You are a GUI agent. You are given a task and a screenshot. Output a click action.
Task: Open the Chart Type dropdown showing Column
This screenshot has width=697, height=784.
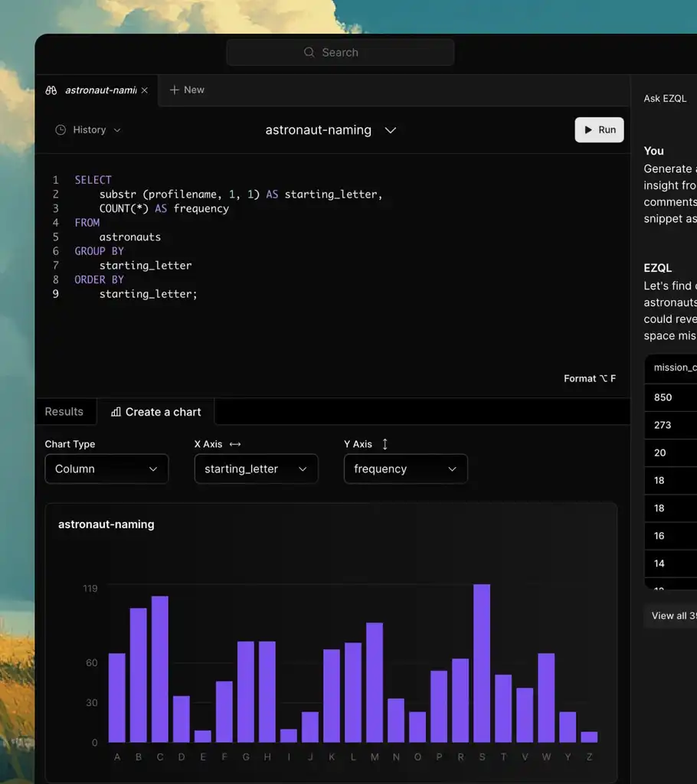(x=106, y=469)
